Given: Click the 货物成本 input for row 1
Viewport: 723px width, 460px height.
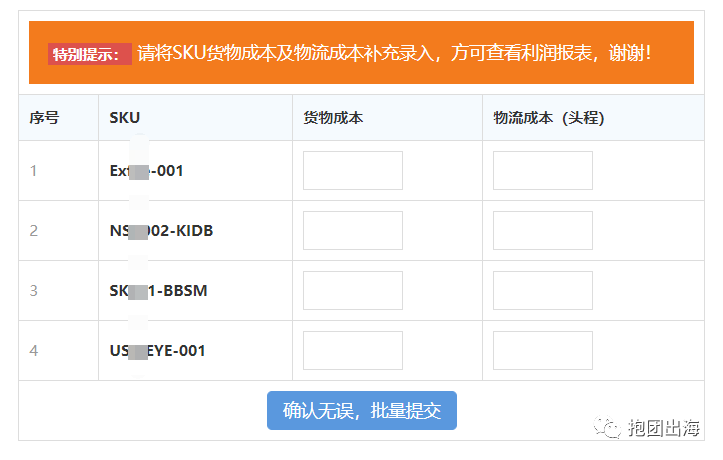Looking at the screenshot, I should (x=352, y=170).
